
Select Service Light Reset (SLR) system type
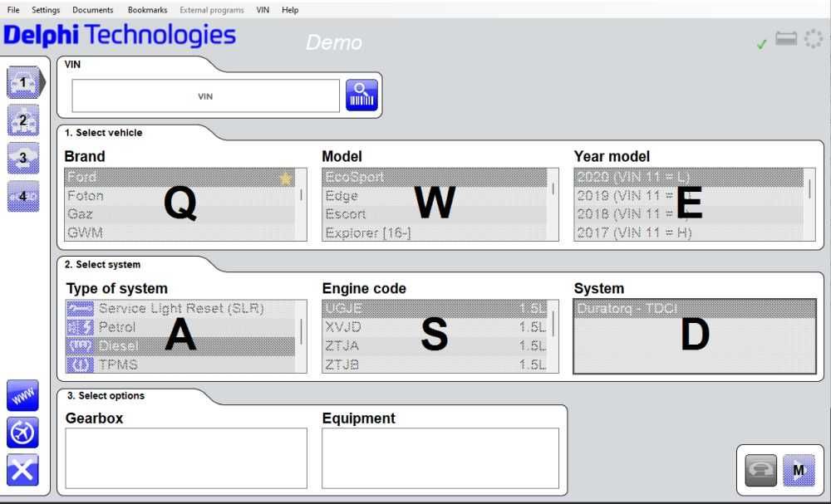point(180,309)
